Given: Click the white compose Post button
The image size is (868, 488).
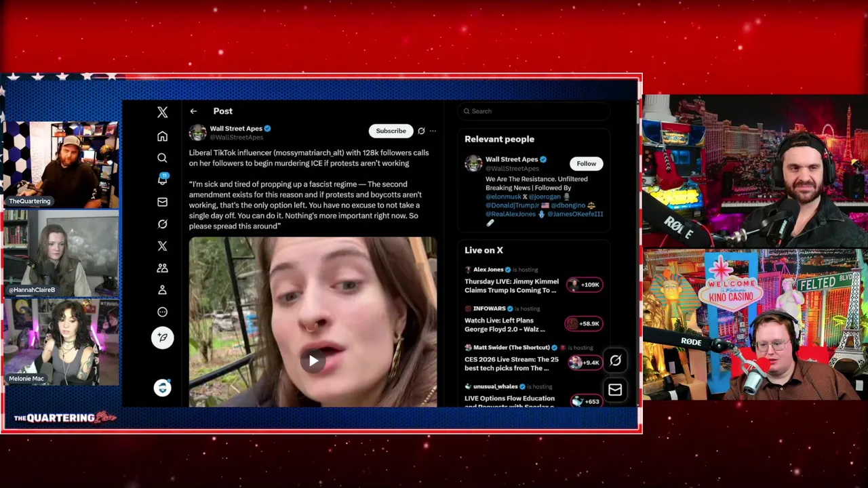Looking at the screenshot, I should point(162,337).
